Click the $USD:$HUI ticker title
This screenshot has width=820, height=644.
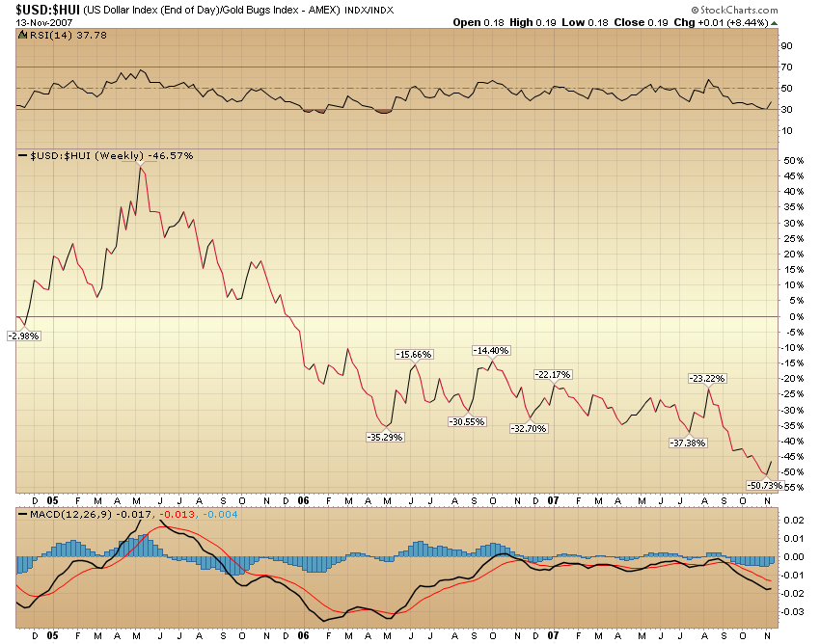47,10
